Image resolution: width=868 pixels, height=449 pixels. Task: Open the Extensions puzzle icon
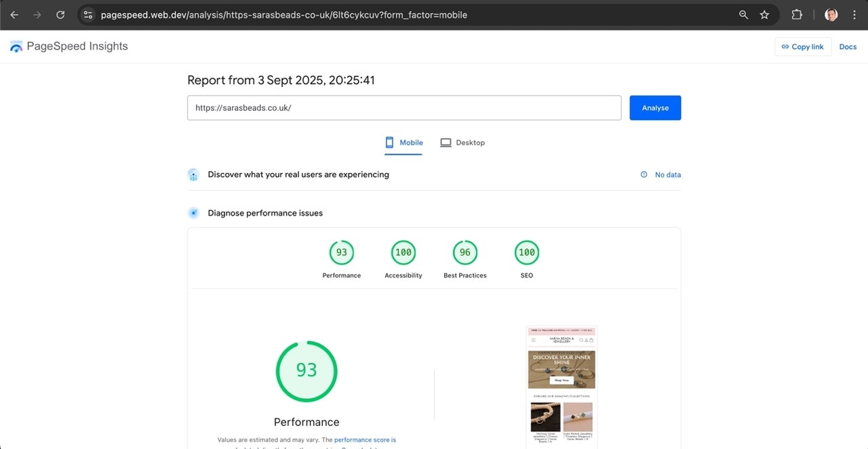click(797, 14)
